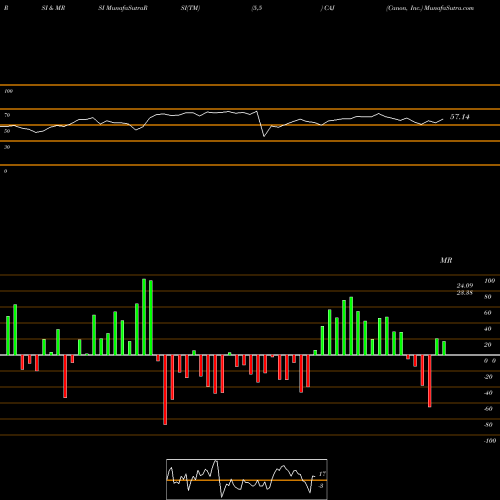Click the sharp dip on RSI line
Screen dimensions: 500x500
(264, 136)
